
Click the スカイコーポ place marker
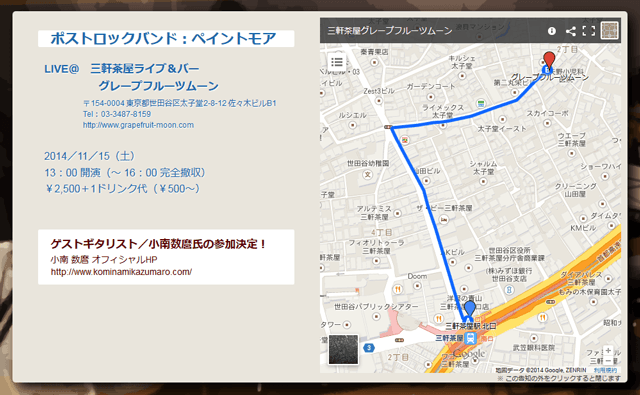coord(547,123)
